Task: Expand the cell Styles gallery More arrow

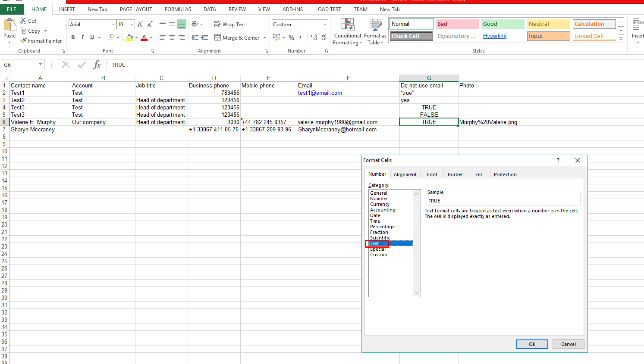Action: click(621, 39)
